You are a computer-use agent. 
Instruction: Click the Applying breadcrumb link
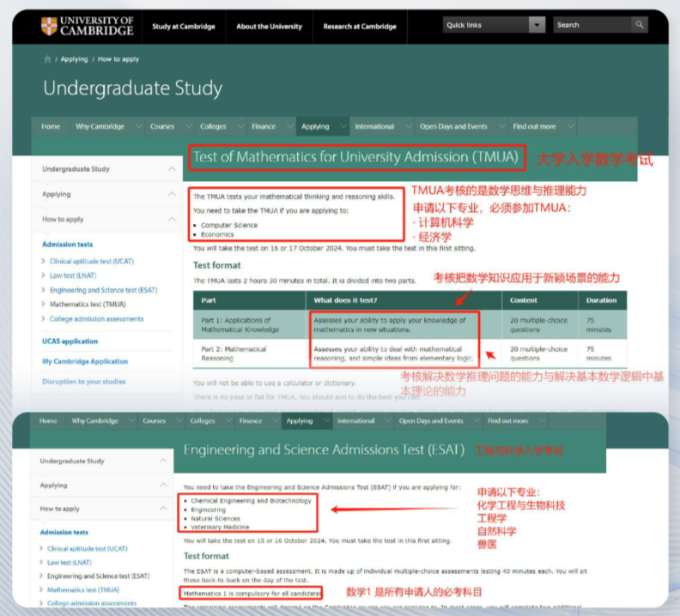74,59
